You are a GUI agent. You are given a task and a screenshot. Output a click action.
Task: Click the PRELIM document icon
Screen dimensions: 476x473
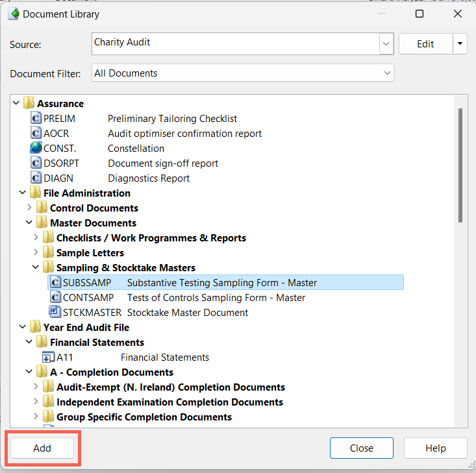[36, 117]
